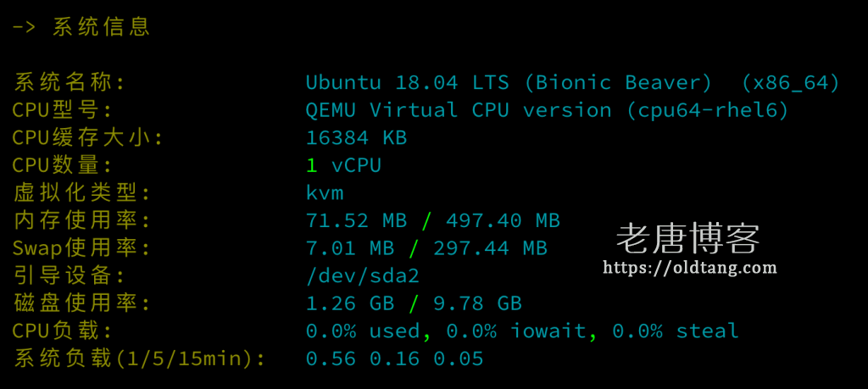Select the Ubuntu 18.04 LTS system name text
The width and height of the screenshot is (868, 389).
click(407, 83)
